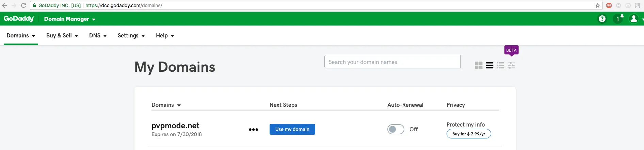Open the pvpmode.net domain link

(175, 126)
